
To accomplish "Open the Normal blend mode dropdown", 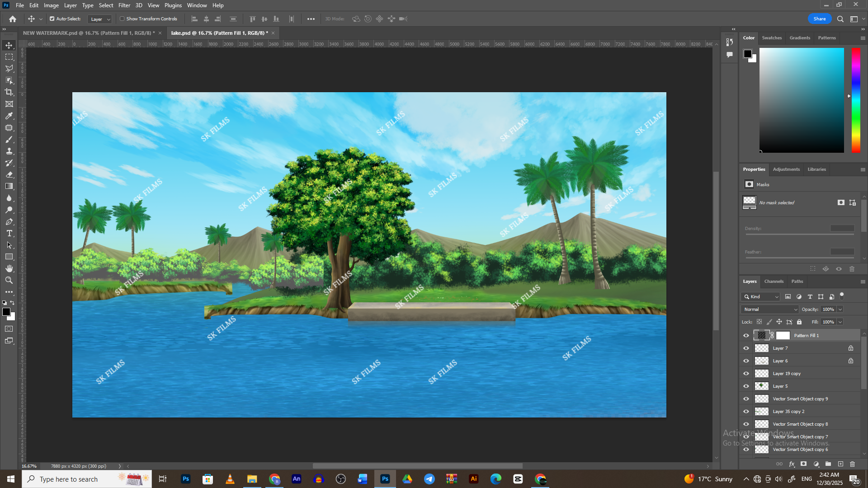I will [x=770, y=310].
